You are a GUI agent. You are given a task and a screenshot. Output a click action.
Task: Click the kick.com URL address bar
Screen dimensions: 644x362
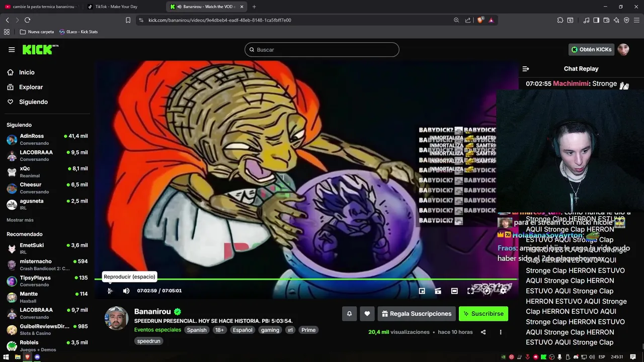pyautogui.click(x=297, y=20)
